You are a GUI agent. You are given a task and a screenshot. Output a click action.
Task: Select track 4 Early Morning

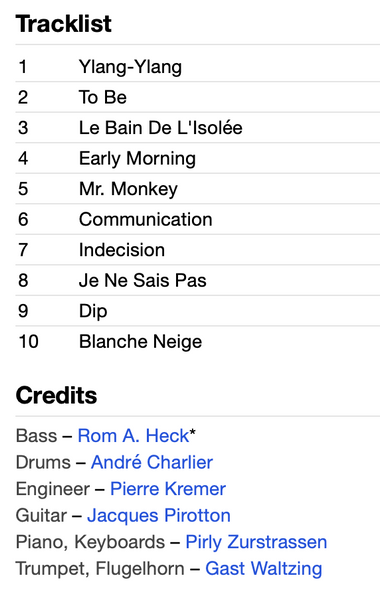click(x=197, y=158)
